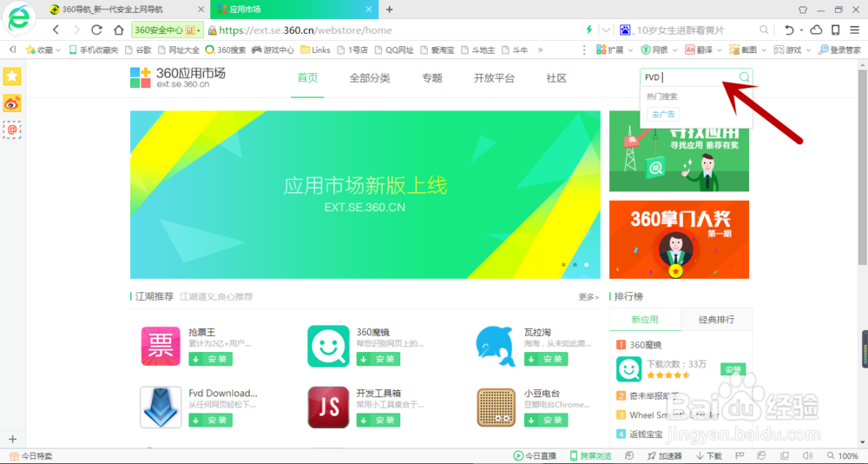Open the browser hamburger main menu

point(856,30)
